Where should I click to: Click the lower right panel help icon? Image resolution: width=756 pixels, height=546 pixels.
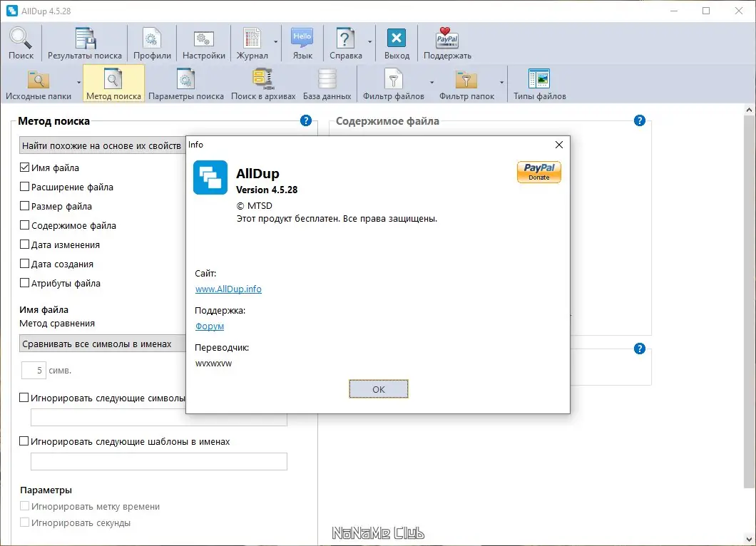639,349
